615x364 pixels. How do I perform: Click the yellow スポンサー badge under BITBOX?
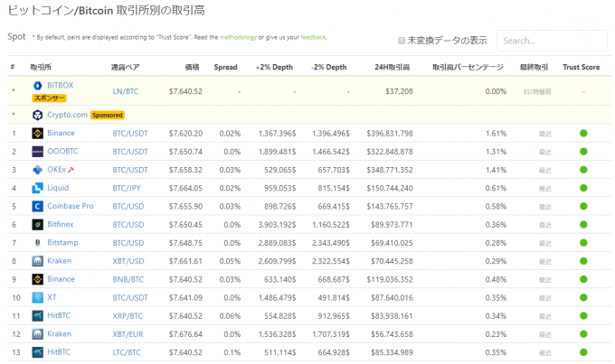pyautogui.click(x=49, y=98)
